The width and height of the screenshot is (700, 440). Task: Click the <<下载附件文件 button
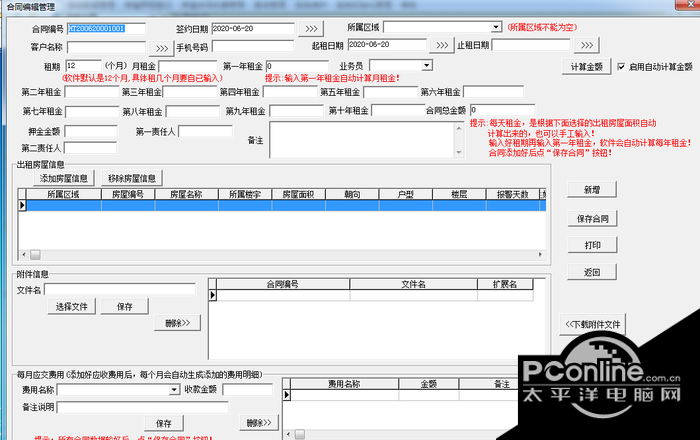click(x=592, y=324)
